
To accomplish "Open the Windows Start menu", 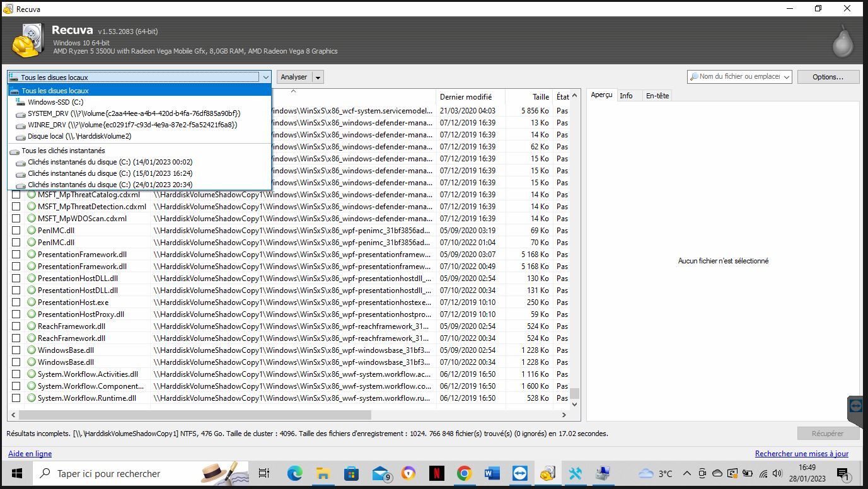I will click(16, 473).
